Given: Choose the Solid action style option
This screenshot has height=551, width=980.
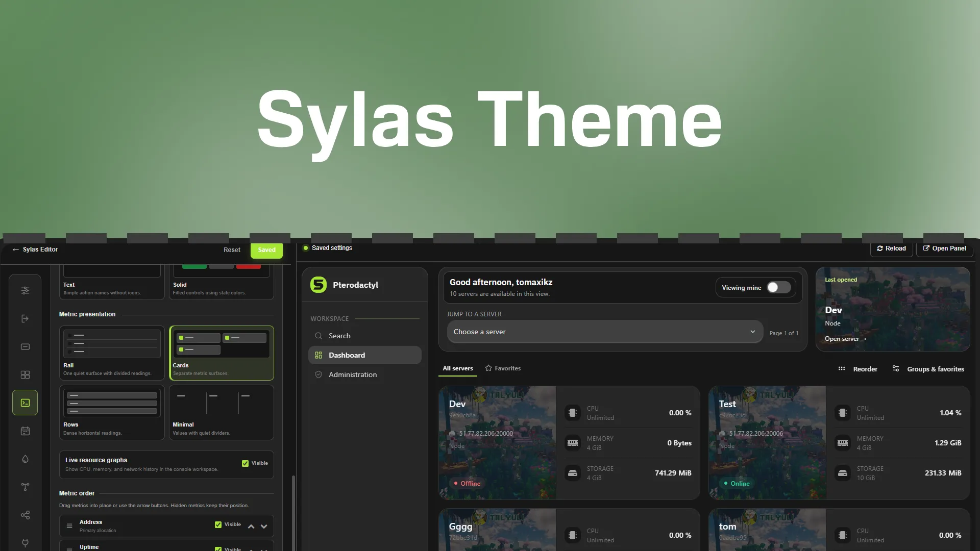Looking at the screenshot, I should tap(222, 282).
